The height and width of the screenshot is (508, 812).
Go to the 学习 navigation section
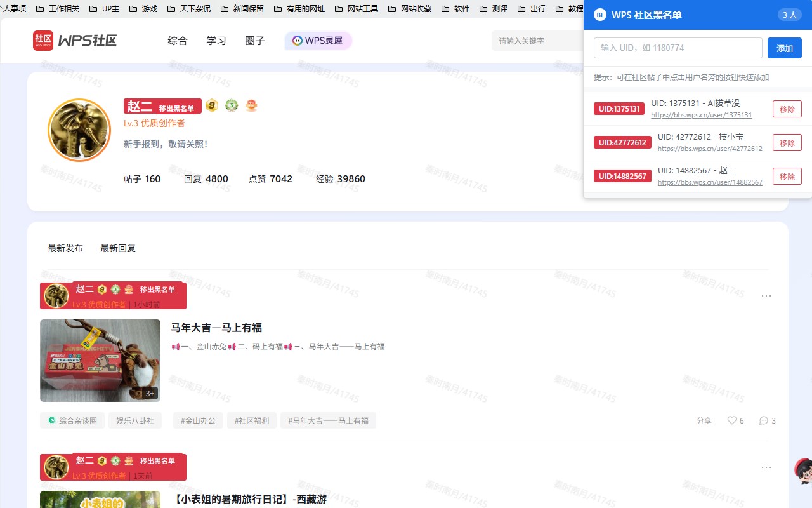click(x=216, y=41)
